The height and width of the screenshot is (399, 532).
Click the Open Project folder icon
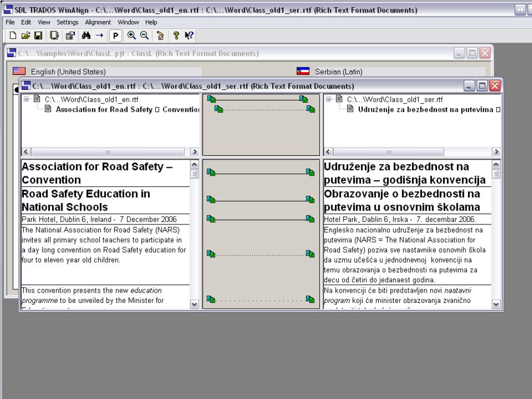pyautogui.click(x=25, y=35)
